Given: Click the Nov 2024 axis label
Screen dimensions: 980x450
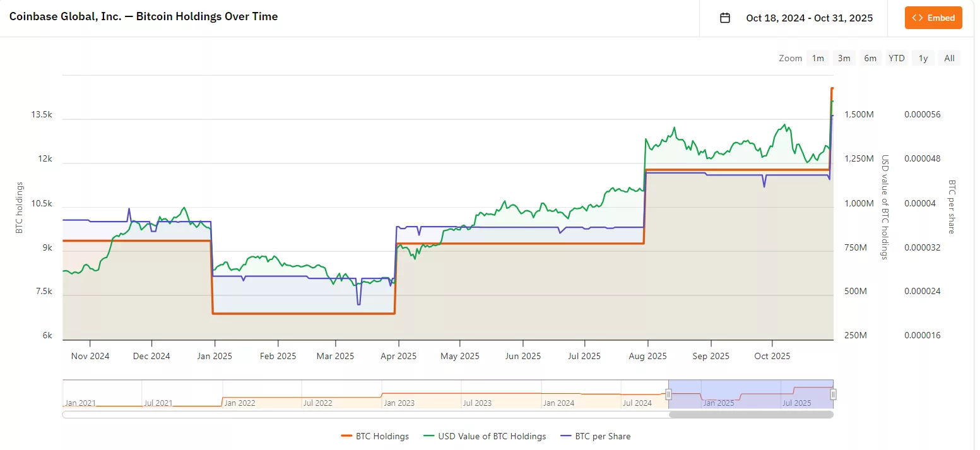Looking at the screenshot, I should point(90,356).
